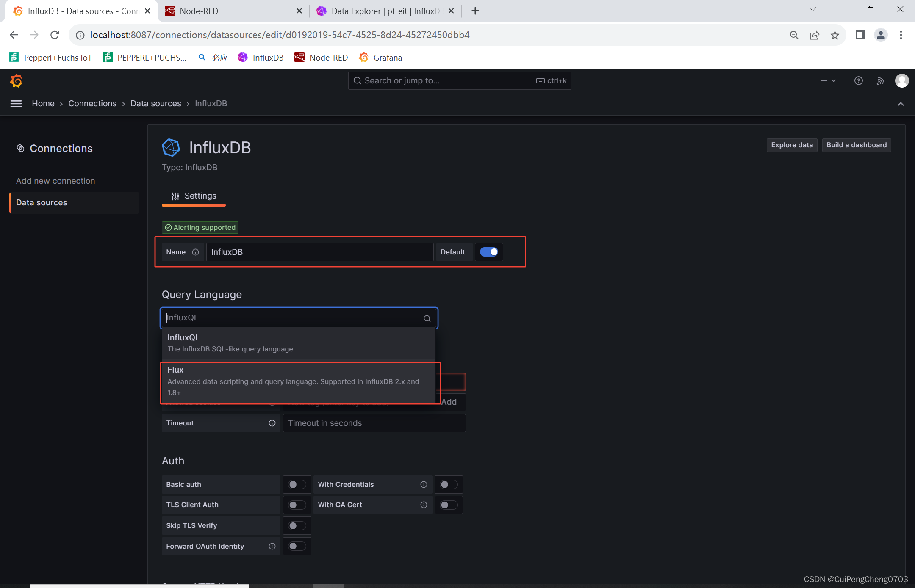Click the browser address bar URL

(x=280, y=35)
